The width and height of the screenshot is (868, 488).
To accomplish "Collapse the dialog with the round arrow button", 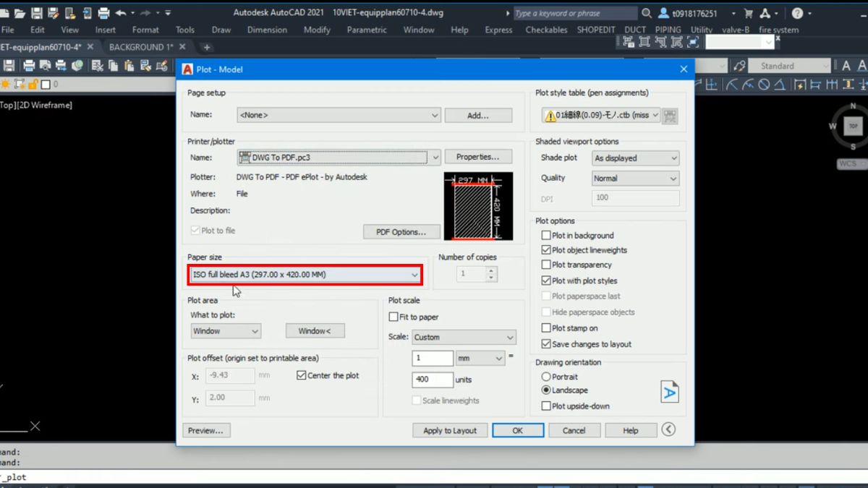I will point(668,429).
